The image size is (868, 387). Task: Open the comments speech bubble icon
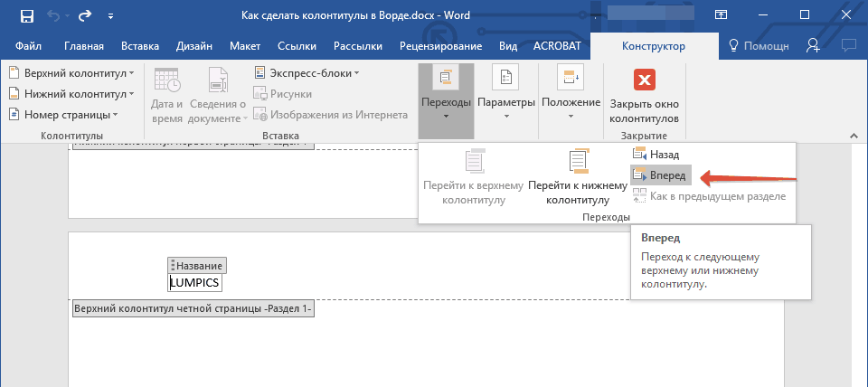click(x=848, y=46)
